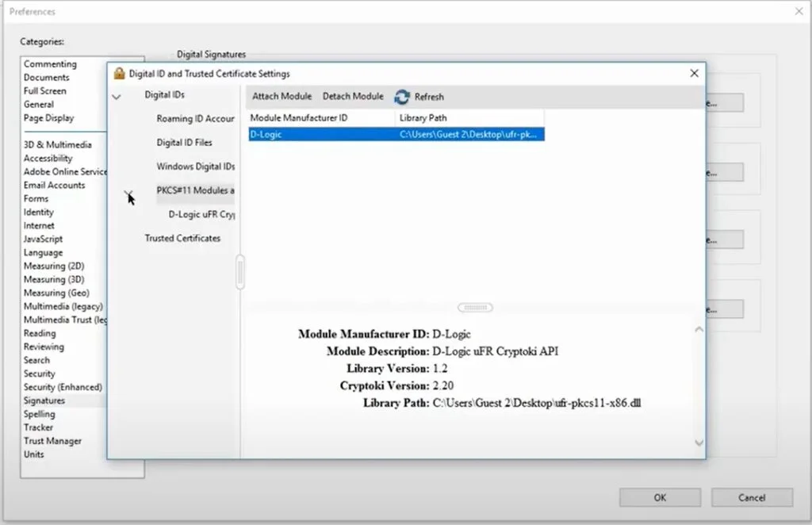This screenshot has height=525, width=812.
Task: Sort by Module Manufacturer ID column header
Action: tap(322, 118)
